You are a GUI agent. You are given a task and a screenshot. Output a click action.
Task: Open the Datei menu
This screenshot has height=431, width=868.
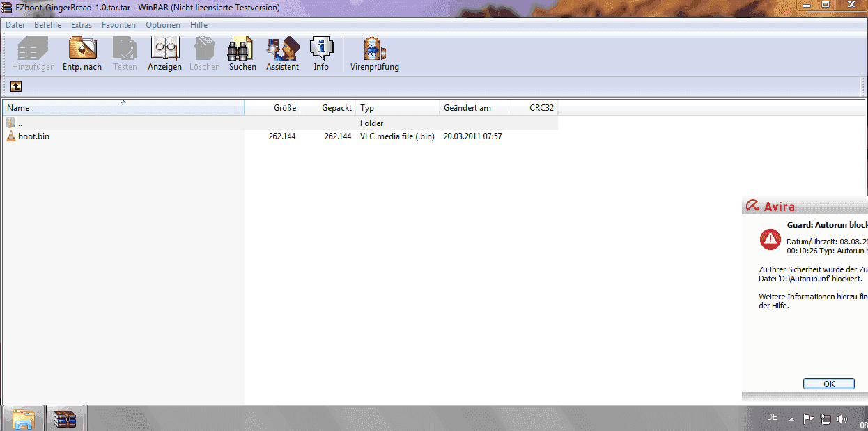(15, 25)
